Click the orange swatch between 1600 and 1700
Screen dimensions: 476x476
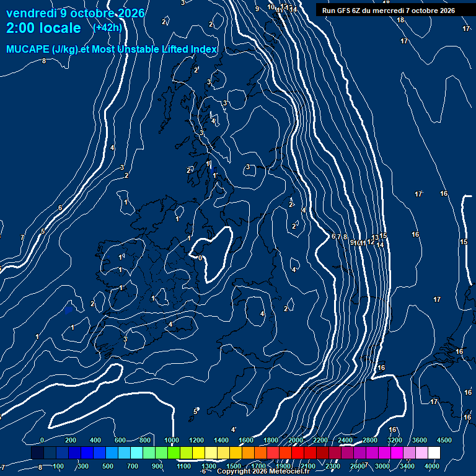click(249, 452)
